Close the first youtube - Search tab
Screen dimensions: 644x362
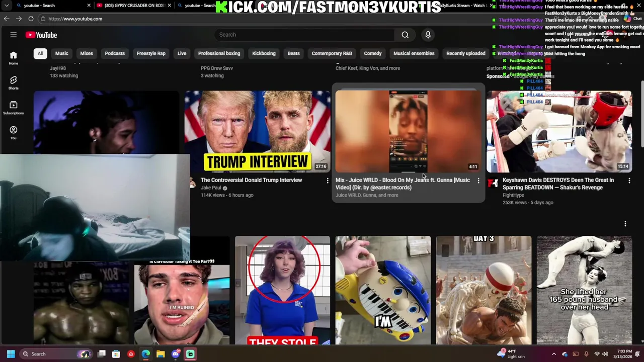pyautogui.click(x=89, y=6)
